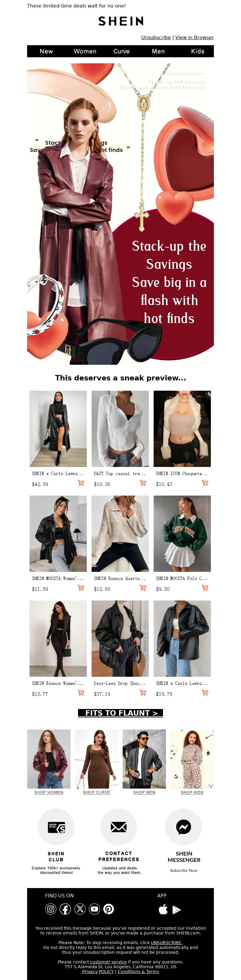The image size is (241, 980).
Task: Open SHEIN Instagram icon in footer
Action: 51,909
